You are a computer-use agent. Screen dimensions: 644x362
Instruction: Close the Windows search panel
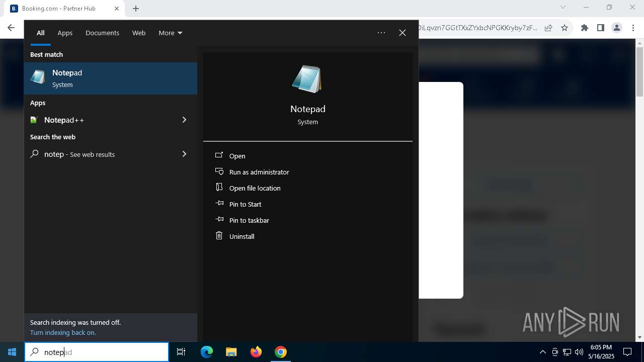coord(403,33)
